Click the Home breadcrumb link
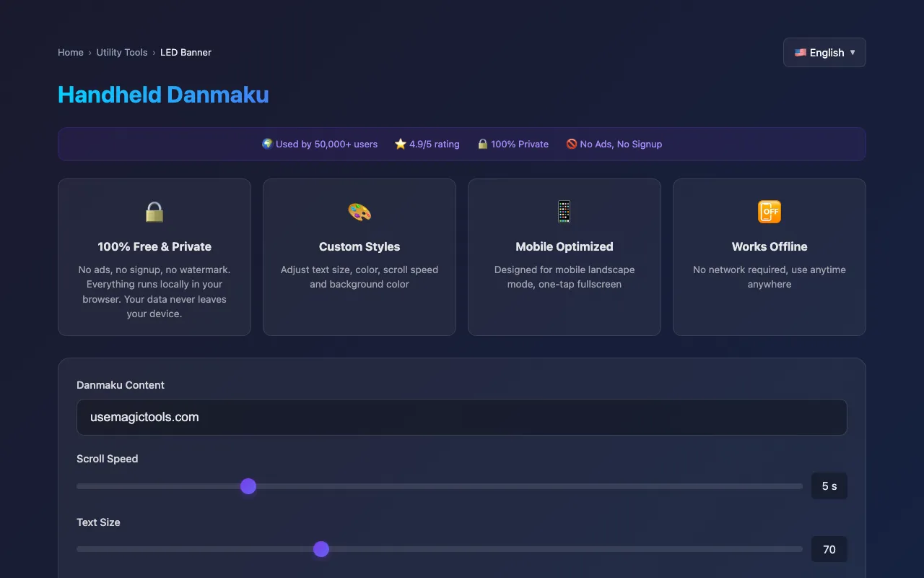 71,52
